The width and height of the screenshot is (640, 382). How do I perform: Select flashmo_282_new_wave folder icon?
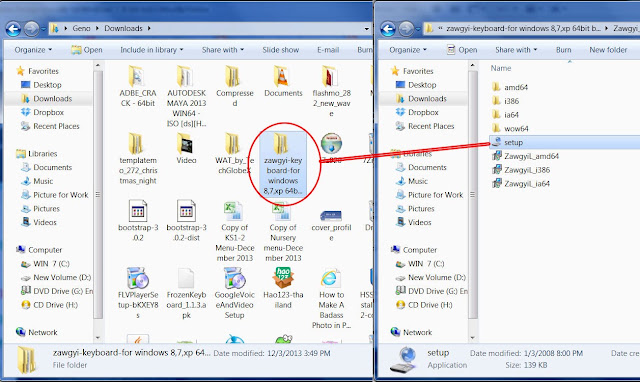pos(330,76)
